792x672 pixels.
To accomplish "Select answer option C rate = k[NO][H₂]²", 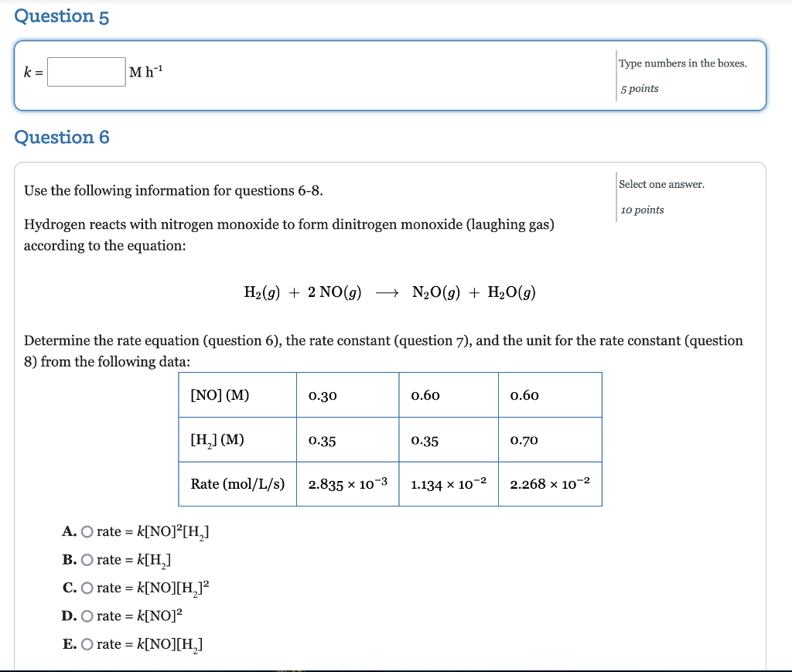I will point(87,587).
